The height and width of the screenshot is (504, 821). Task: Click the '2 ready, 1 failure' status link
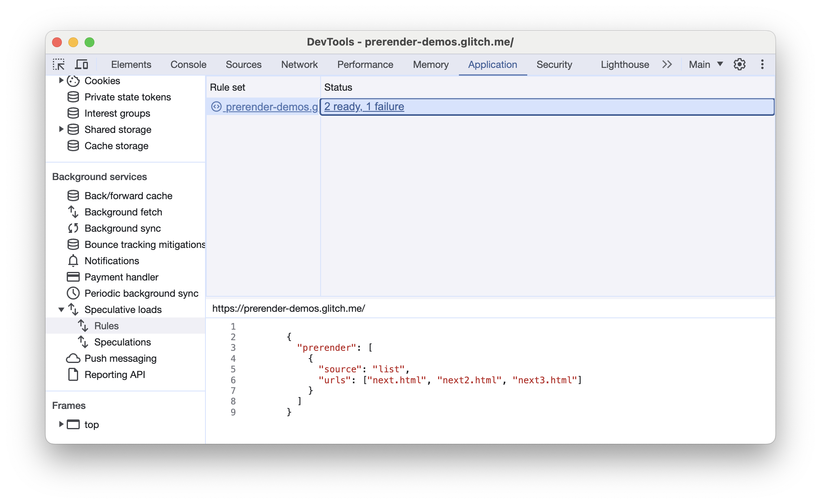tap(365, 106)
